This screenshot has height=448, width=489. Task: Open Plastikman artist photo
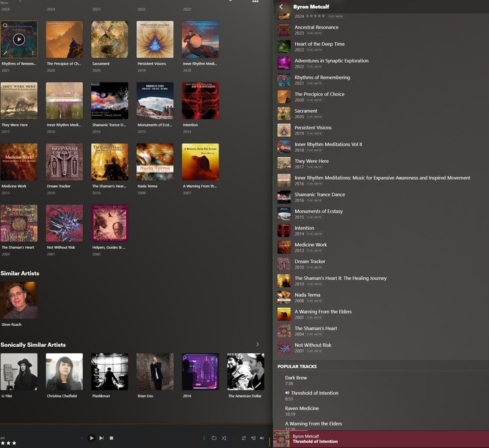tap(109, 371)
